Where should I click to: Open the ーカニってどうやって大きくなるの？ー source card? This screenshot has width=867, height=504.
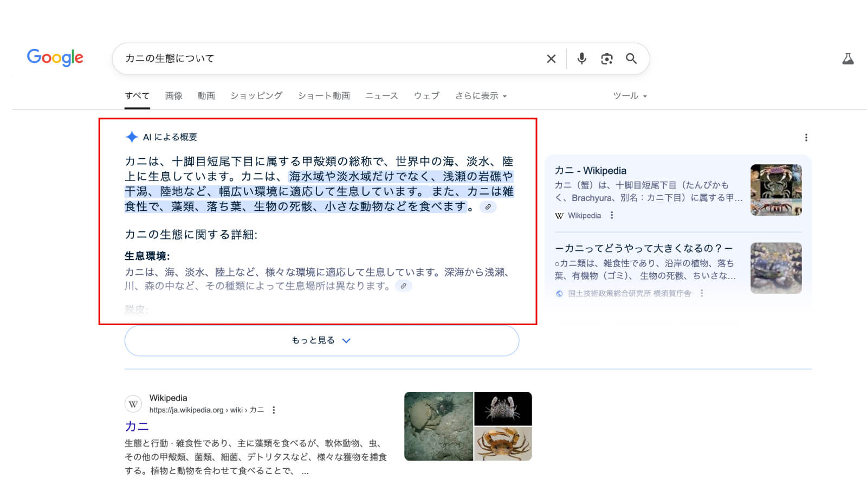pos(643,248)
